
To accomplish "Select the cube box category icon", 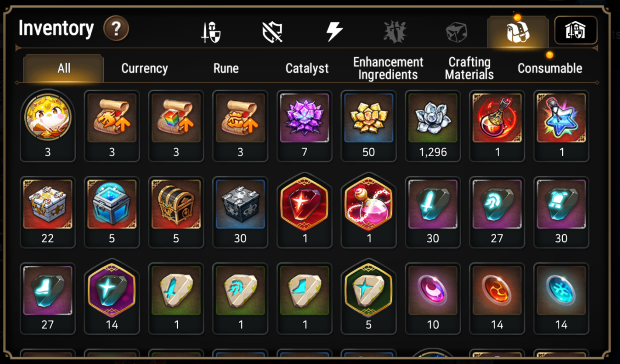I will 456,32.
